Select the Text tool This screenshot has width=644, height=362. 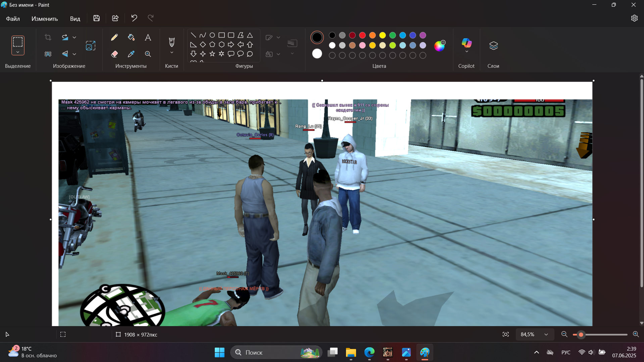click(x=148, y=38)
